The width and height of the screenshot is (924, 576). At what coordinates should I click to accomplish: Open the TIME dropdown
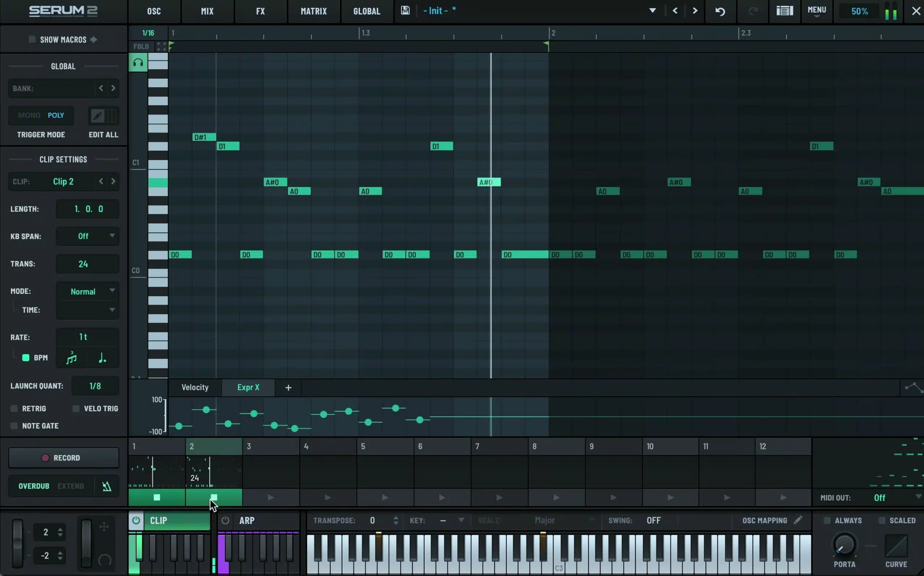(87, 310)
